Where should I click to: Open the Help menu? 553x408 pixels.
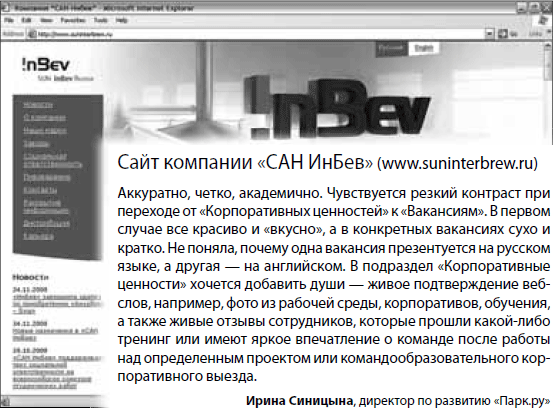coord(122,20)
